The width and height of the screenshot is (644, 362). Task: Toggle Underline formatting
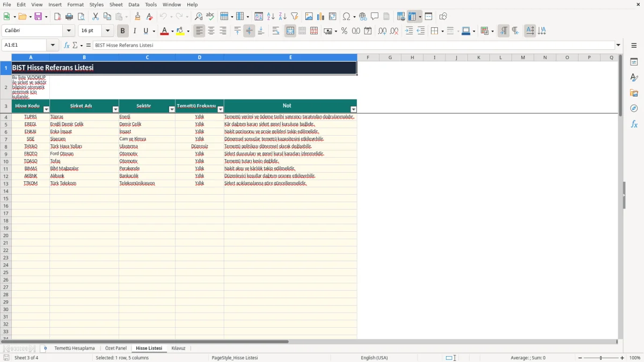145,31
